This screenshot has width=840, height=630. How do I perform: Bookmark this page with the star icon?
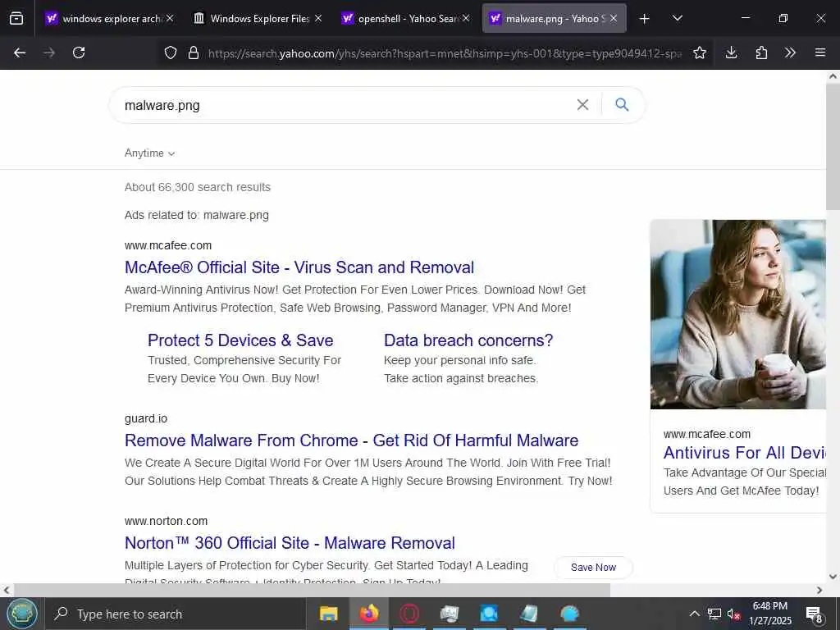coord(700,52)
